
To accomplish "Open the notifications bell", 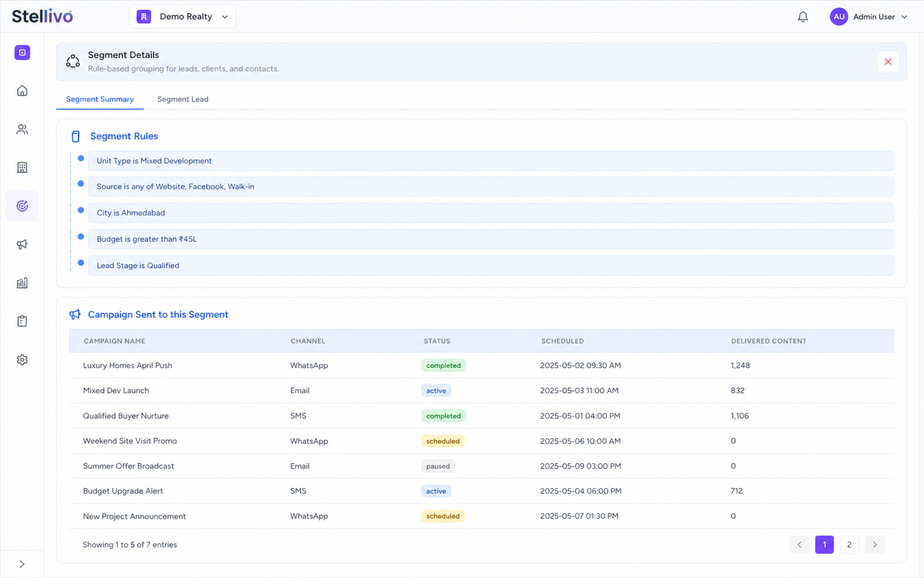I will point(803,17).
